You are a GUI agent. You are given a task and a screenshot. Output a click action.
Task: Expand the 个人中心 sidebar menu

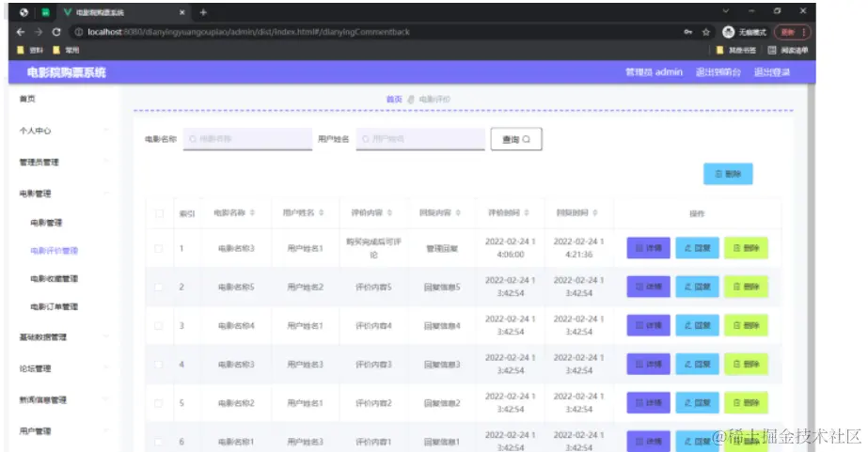pos(64,131)
